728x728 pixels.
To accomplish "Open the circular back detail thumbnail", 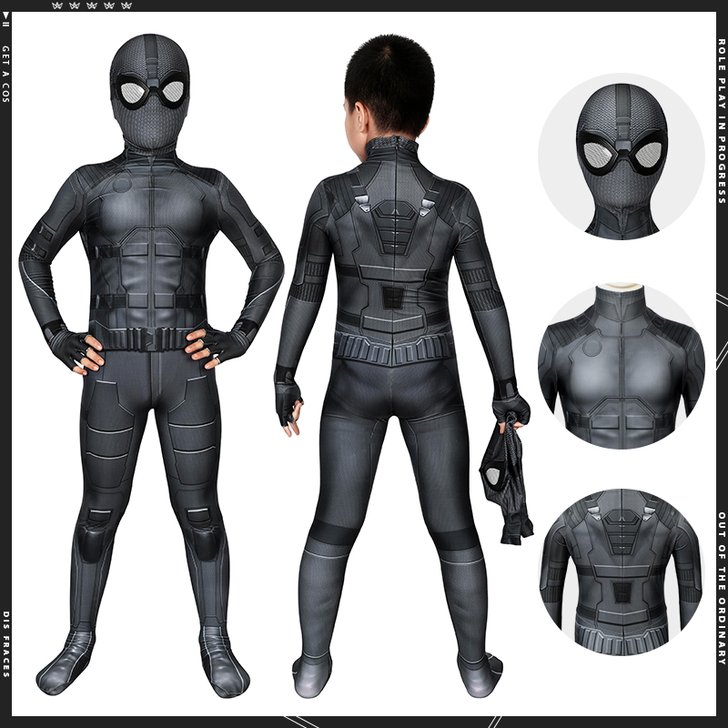I will point(622,572).
